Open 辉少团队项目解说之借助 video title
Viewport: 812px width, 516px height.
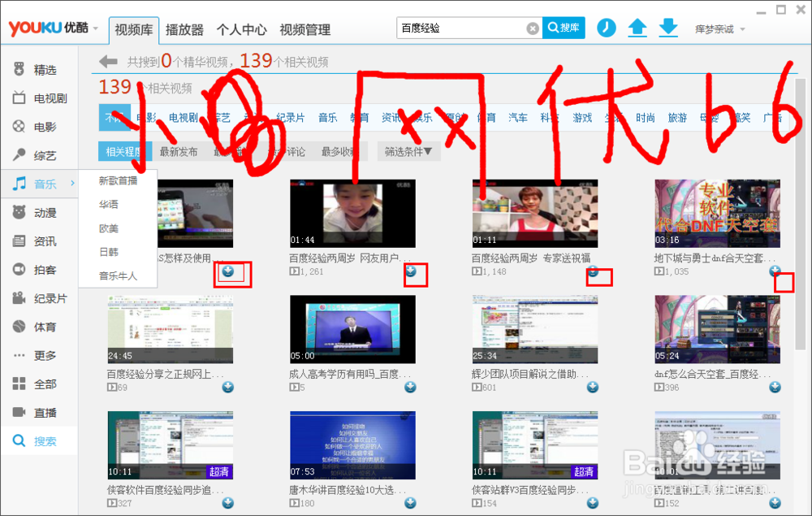coord(529,374)
